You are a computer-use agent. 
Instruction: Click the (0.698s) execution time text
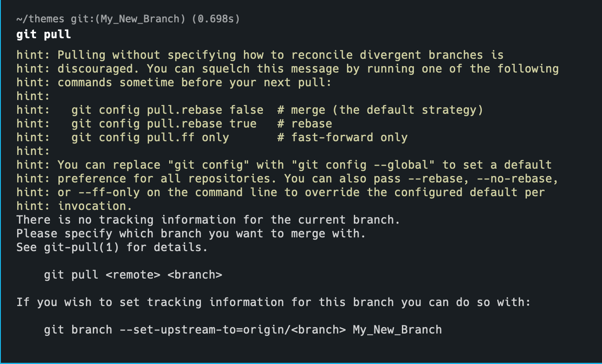click(x=216, y=19)
